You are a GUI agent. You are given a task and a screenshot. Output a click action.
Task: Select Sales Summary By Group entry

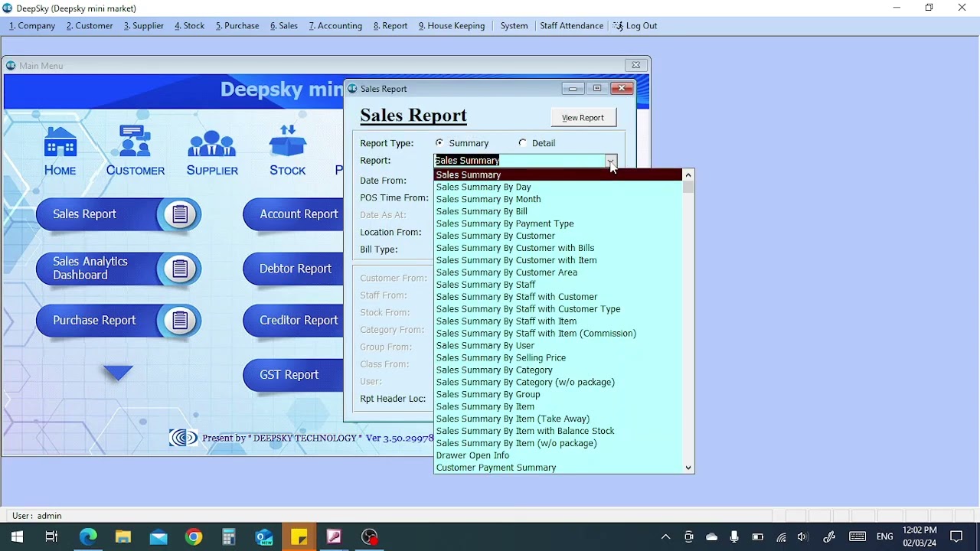[557, 395]
